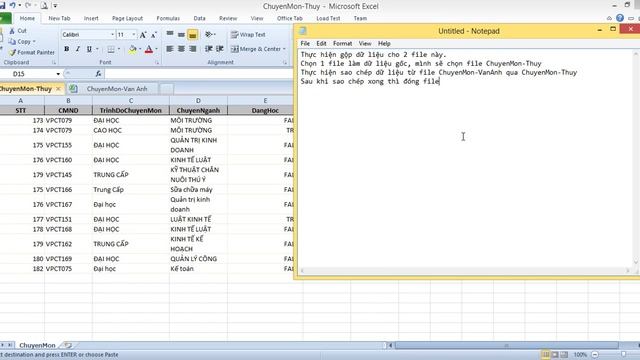640x360 pixels.
Task: Apply the red Font Color
Action: [x=149, y=49]
